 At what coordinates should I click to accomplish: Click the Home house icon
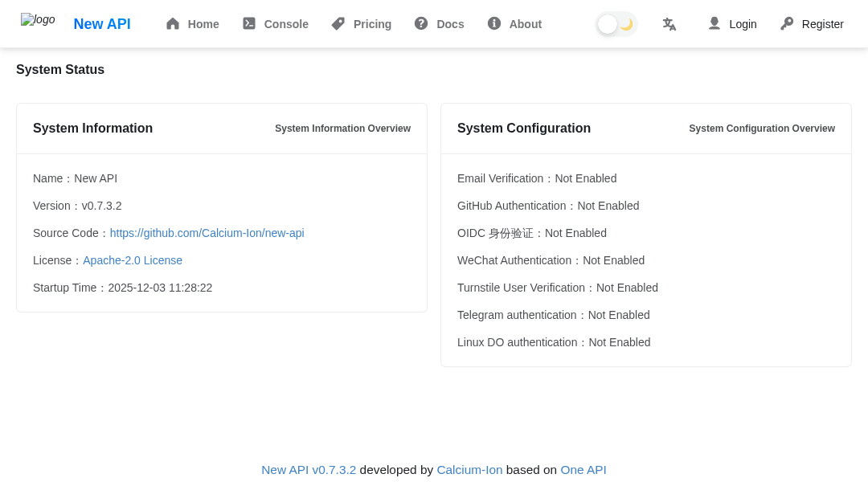point(171,24)
